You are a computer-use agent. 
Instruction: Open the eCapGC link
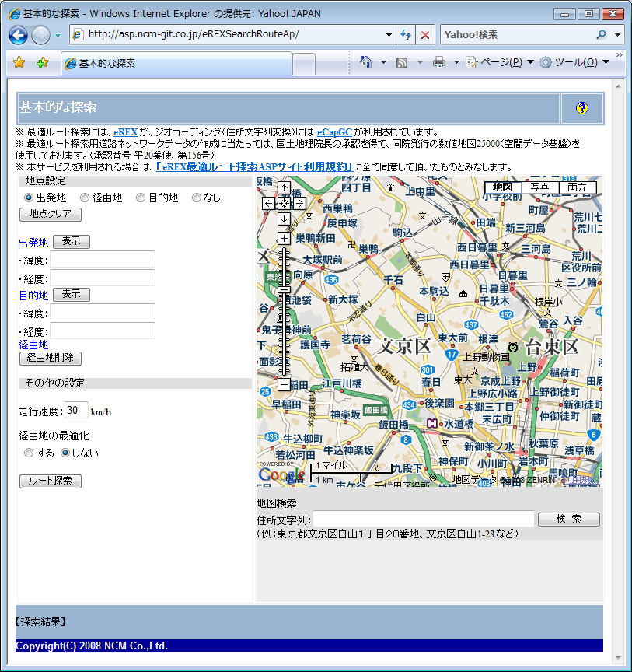point(334,132)
